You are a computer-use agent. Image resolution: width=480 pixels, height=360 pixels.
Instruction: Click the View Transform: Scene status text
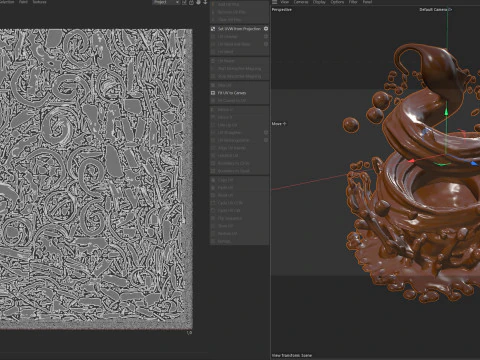coord(292,355)
